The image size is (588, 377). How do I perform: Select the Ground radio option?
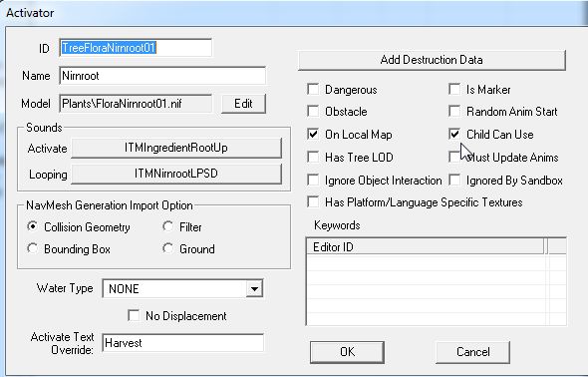coord(167,248)
